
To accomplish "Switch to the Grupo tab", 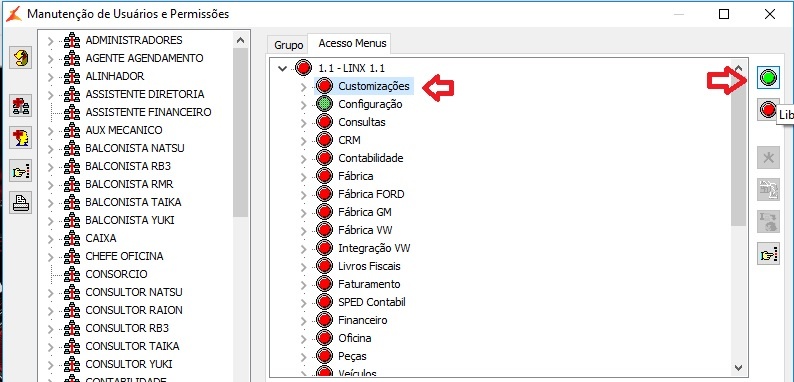I will [x=288, y=45].
